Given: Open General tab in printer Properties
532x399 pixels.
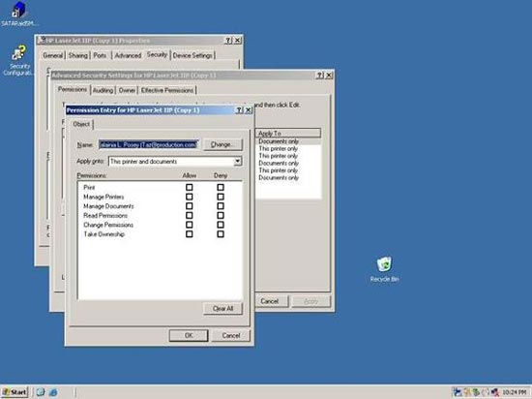Looking at the screenshot, I should click(53, 55).
